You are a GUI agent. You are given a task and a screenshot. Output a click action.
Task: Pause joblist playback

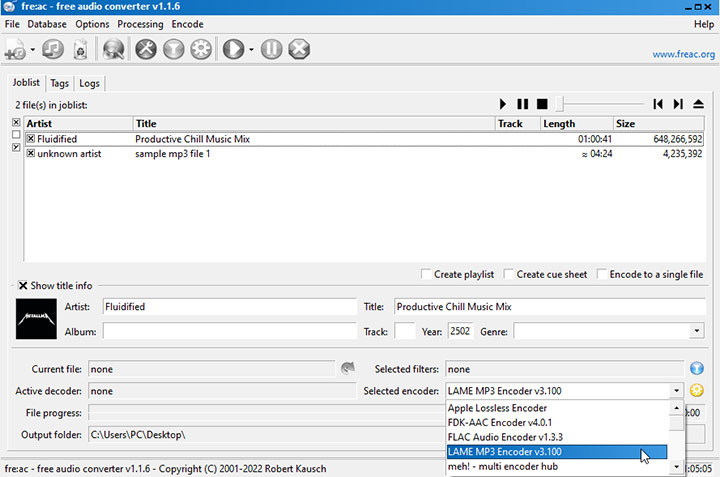(x=523, y=104)
